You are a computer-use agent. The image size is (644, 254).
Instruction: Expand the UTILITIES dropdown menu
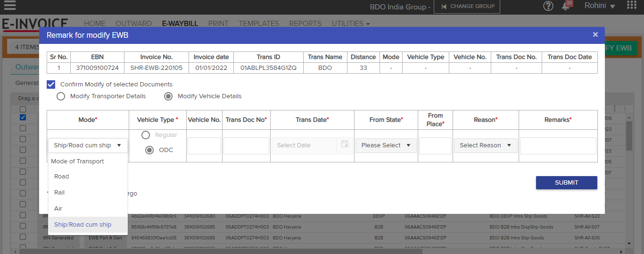pyautogui.click(x=350, y=23)
